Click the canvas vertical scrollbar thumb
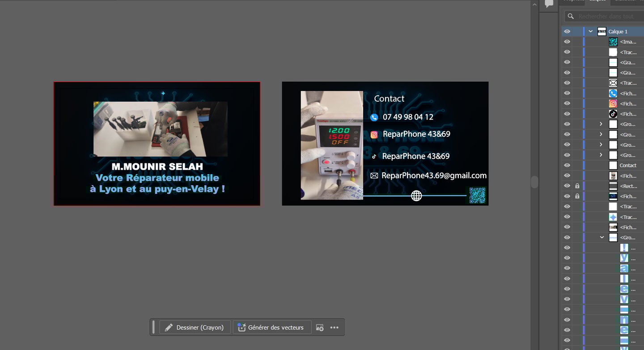Image resolution: width=644 pixels, height=350 pixels. 534,182
